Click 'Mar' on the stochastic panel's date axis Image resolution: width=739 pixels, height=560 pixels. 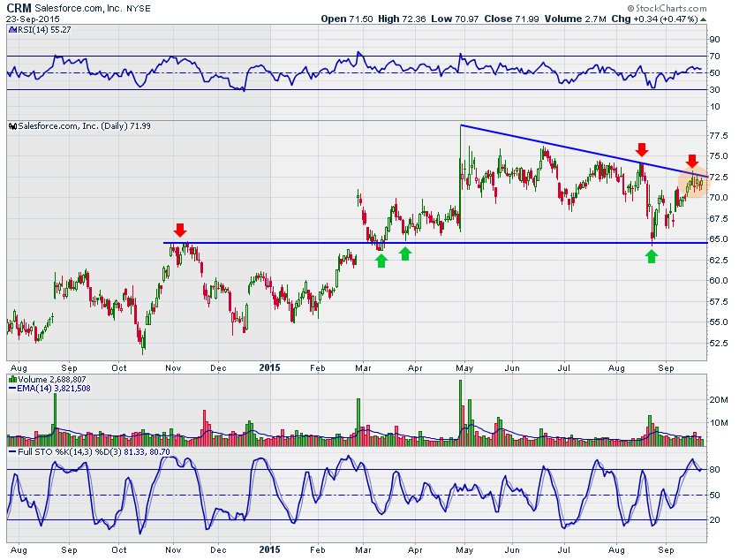tap(363, 550)
